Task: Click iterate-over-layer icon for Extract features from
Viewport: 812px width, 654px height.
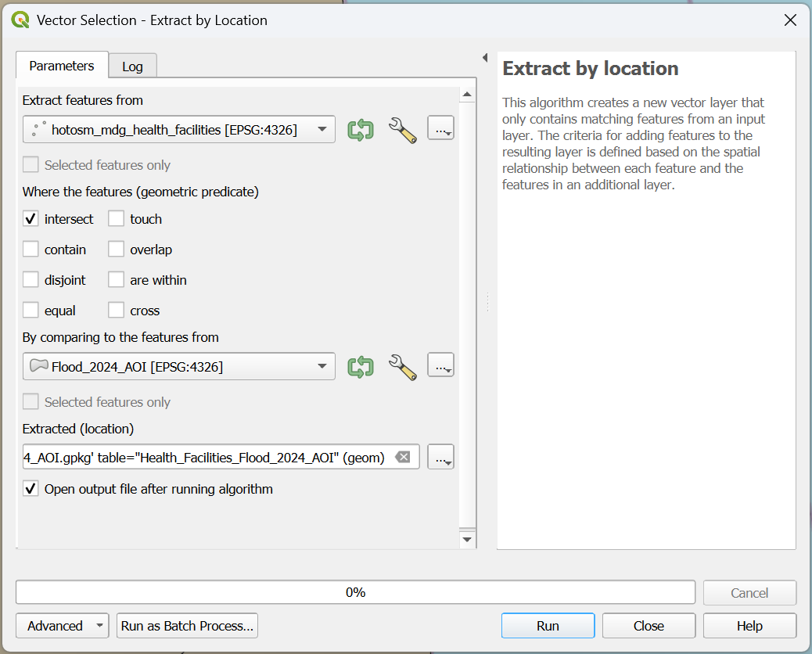Action: (x=361, y=130)
